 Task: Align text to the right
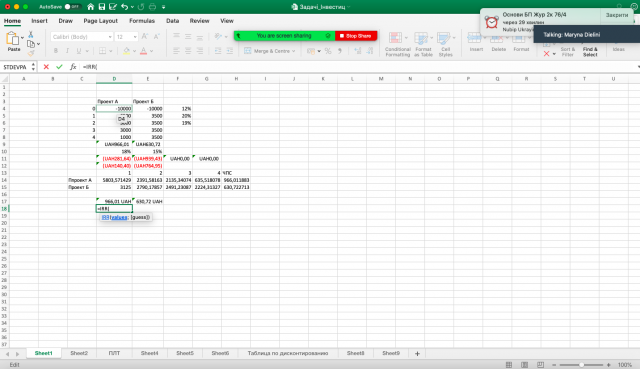coord(200,51)
